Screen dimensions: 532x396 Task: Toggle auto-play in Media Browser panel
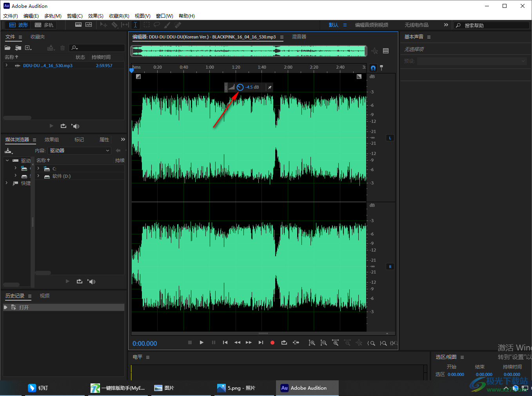92,281
